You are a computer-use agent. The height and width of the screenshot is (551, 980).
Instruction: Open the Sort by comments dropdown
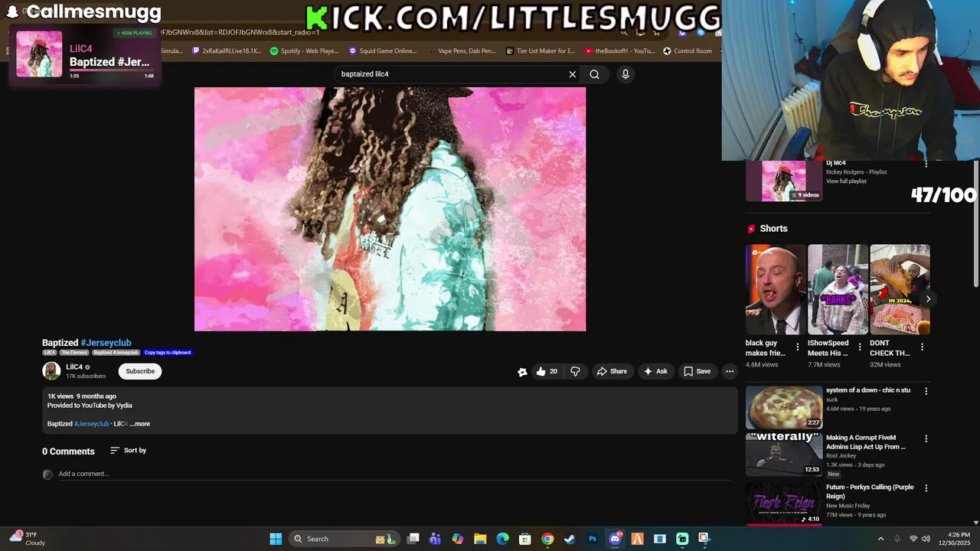pyautogui.click(x=128, y=451)
